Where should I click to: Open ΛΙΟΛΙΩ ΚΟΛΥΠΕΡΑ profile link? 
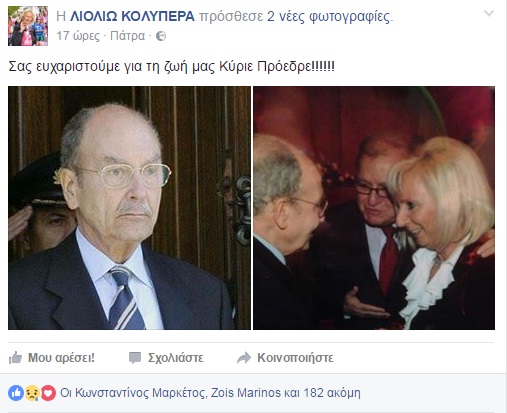pos(132,16)
